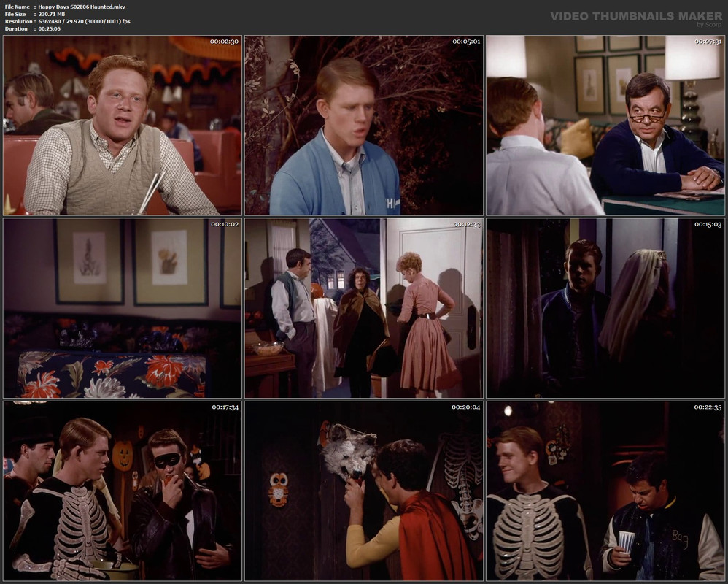Open the thumbnail stamped 00:05:01

[364, 126]
